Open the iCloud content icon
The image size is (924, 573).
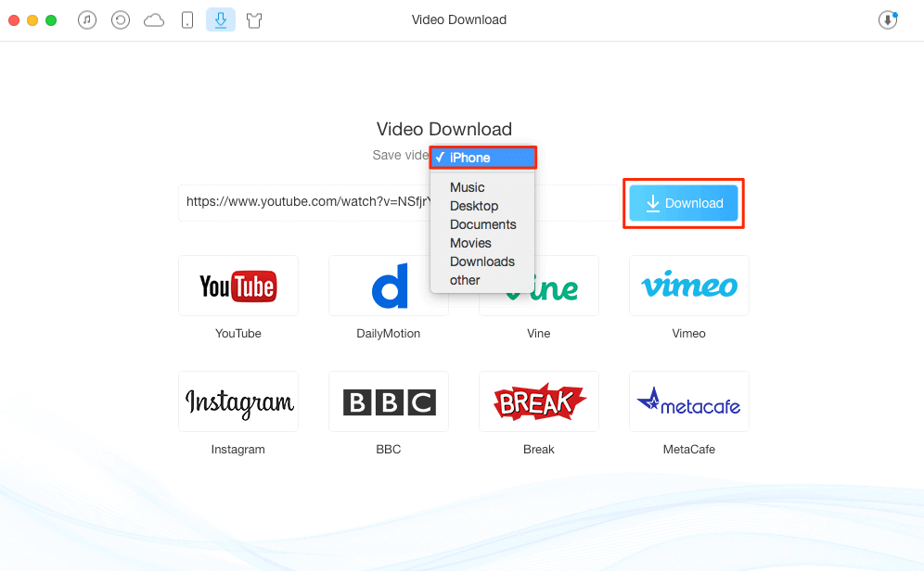[x=154, y=20]
